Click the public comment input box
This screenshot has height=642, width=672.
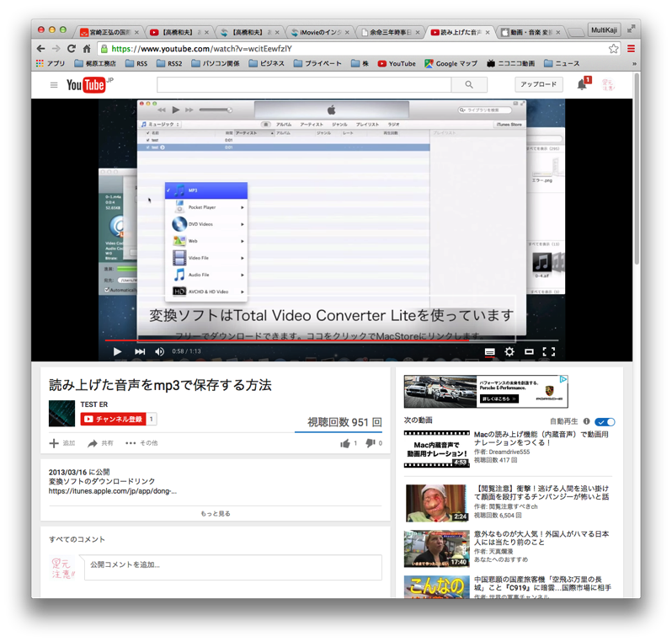(x=232, y=567)
